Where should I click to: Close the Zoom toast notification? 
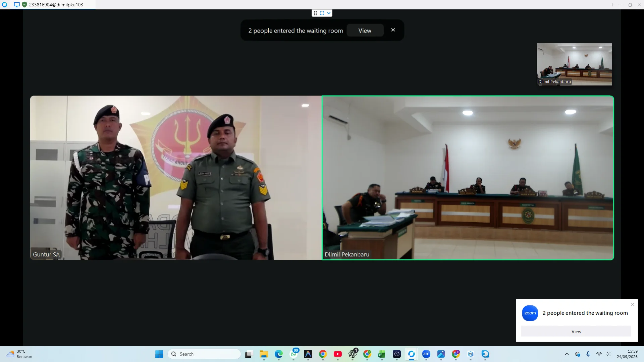click(633, 304)
